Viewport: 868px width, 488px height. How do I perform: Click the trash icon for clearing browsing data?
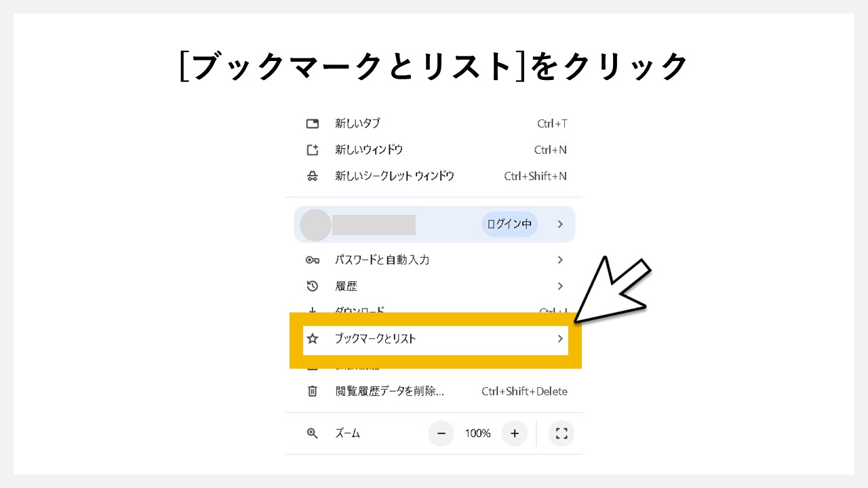point(312,391)
